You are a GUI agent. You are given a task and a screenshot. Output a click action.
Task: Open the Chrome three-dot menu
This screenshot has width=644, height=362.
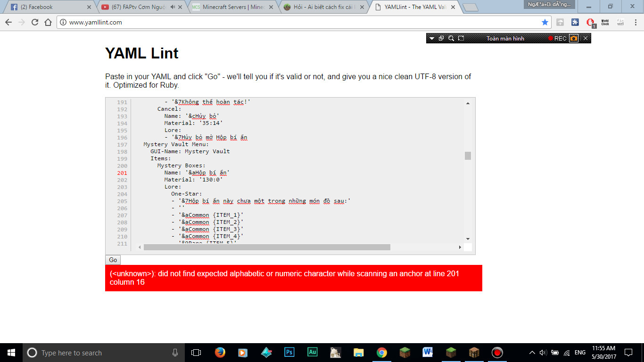[635, 22]
